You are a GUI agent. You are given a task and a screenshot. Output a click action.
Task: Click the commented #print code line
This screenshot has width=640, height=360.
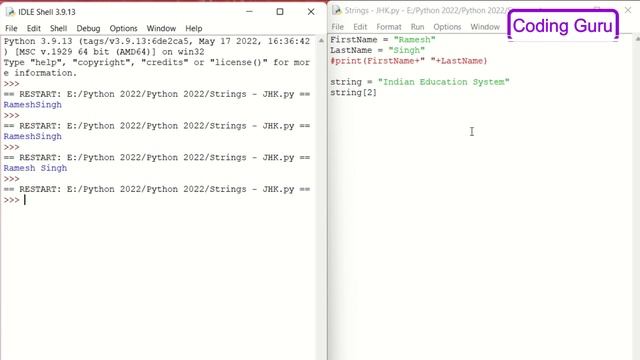coord(409,61)
